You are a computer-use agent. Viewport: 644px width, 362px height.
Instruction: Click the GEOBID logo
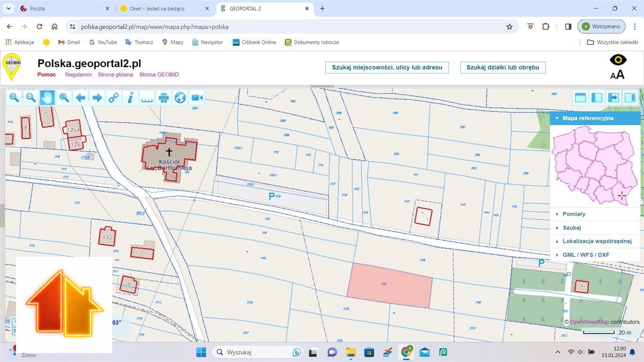point(11,66)
